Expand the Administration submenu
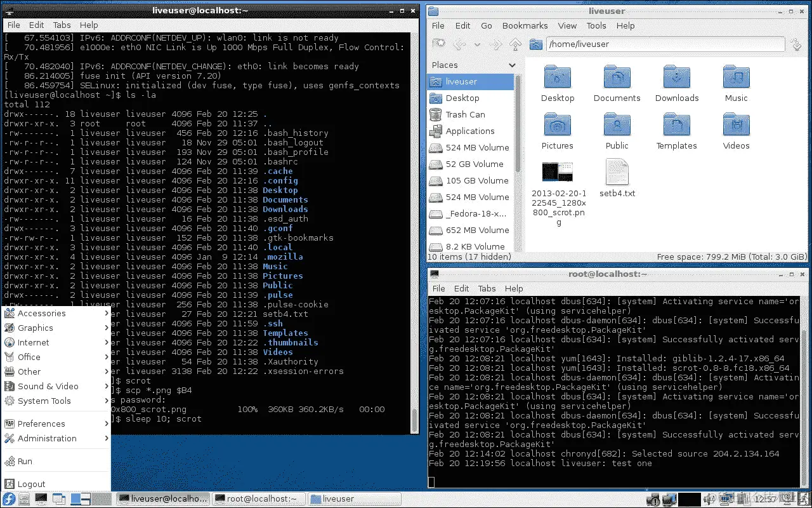The height and width of the screenshot is (508, 812). click(55, 438)
